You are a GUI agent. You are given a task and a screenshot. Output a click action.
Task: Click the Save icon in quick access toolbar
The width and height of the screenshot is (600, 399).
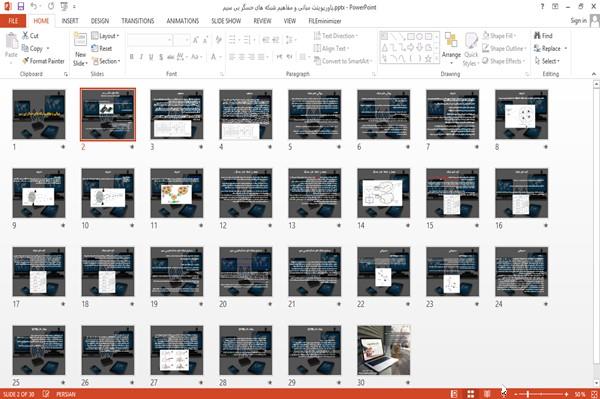[21, 7]
